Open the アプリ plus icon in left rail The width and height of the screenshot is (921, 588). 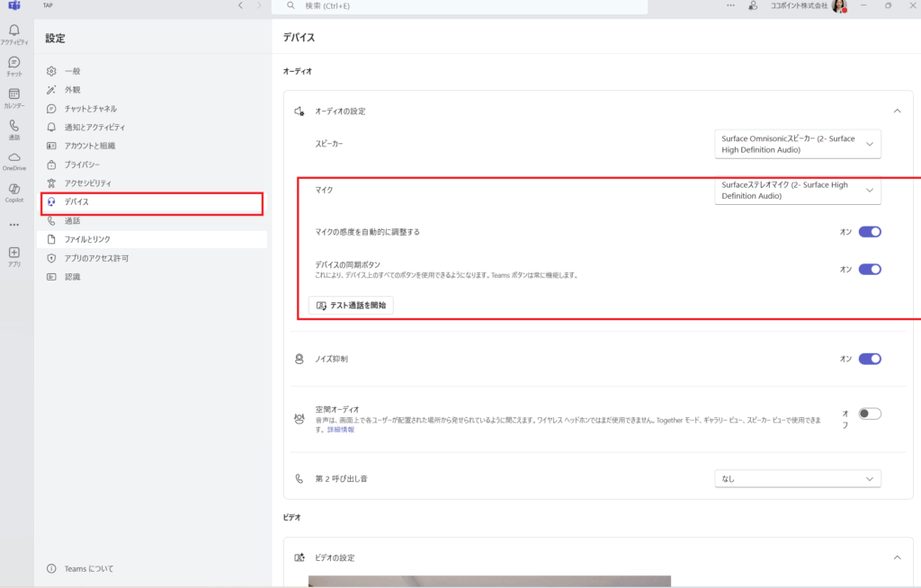click(13, 255)
